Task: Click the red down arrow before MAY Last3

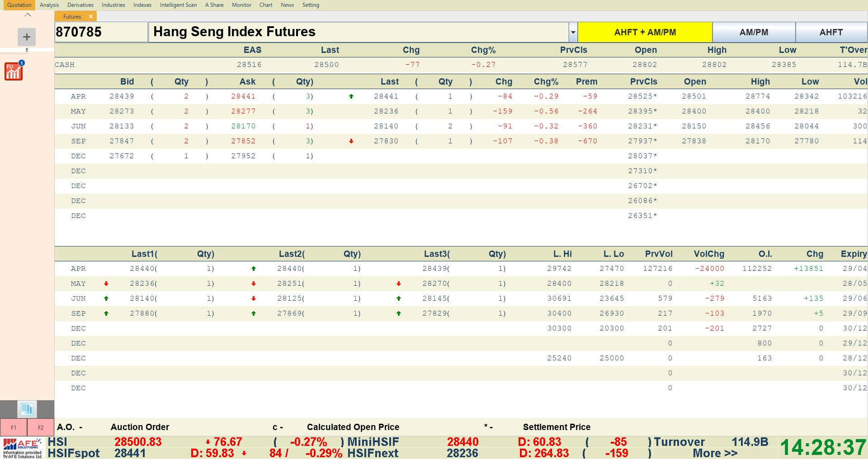Action: point(399,284)
